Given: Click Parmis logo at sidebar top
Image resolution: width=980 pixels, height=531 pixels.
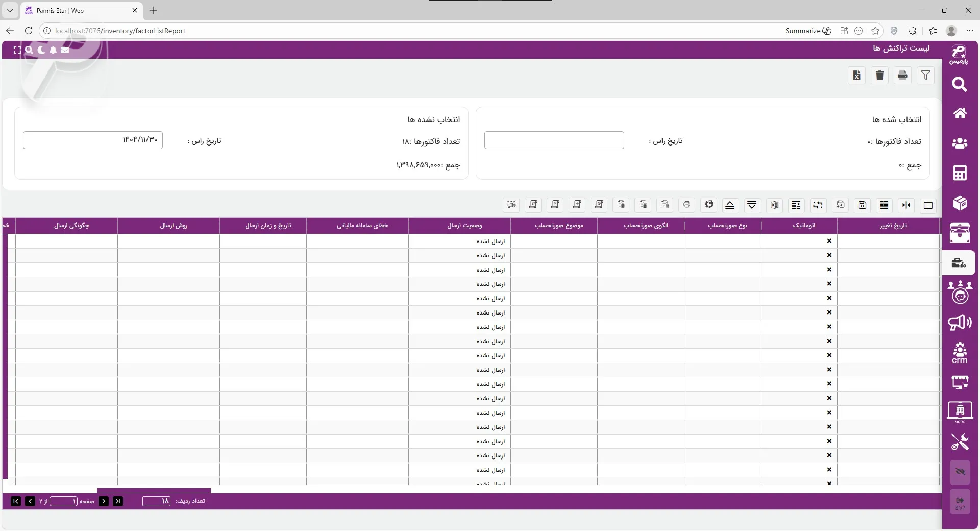Looking at the screenshot, I should [959, 55].
